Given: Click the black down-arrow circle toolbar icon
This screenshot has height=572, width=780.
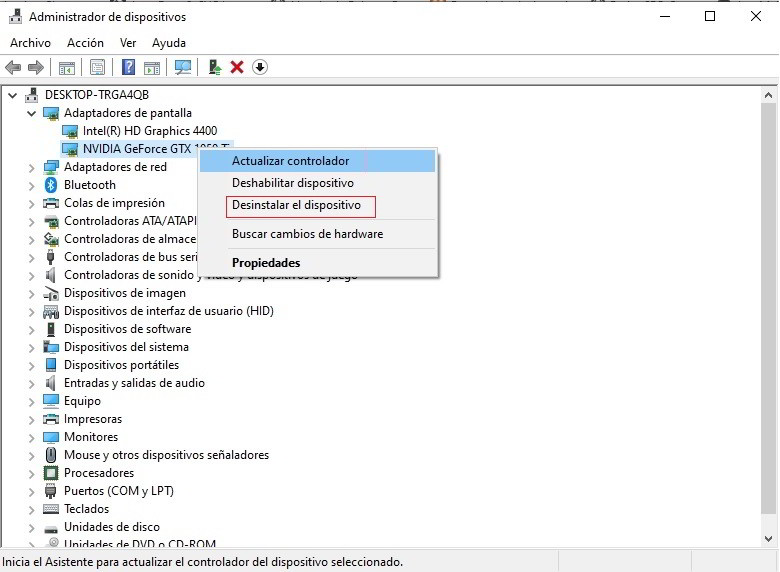Looking at the screenshot, I should pos(260,67).
